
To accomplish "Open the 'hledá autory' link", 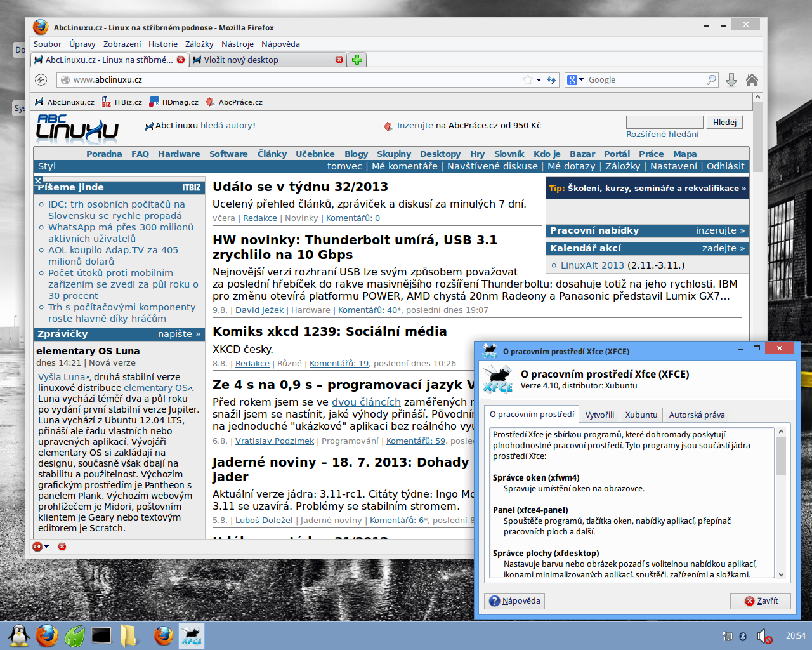I will (226, 126).
